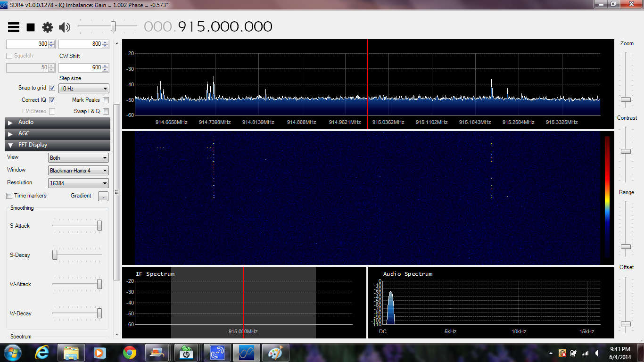Open the hamburger menu icon
Screen dimensions: 644x362
(x=14, y=27)
